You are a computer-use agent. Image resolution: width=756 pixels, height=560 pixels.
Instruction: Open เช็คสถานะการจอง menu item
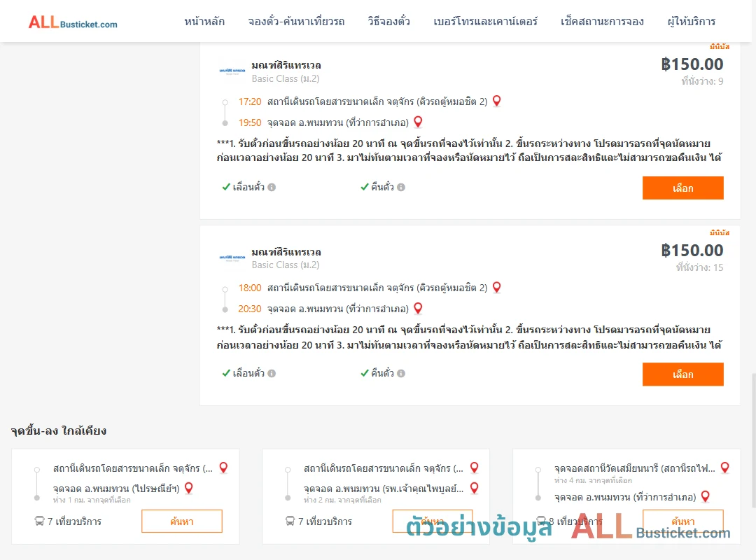[x=602, y=21]
